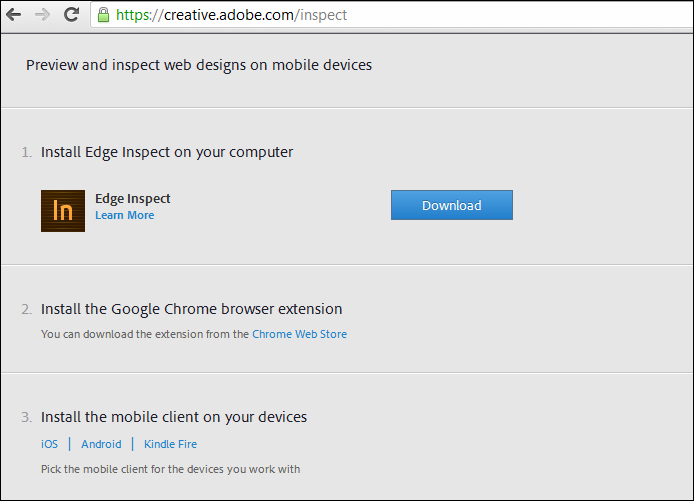This screenshot has height=501, width=694.
Task: Go back using the browser back arrow
Action: [14, 15]
